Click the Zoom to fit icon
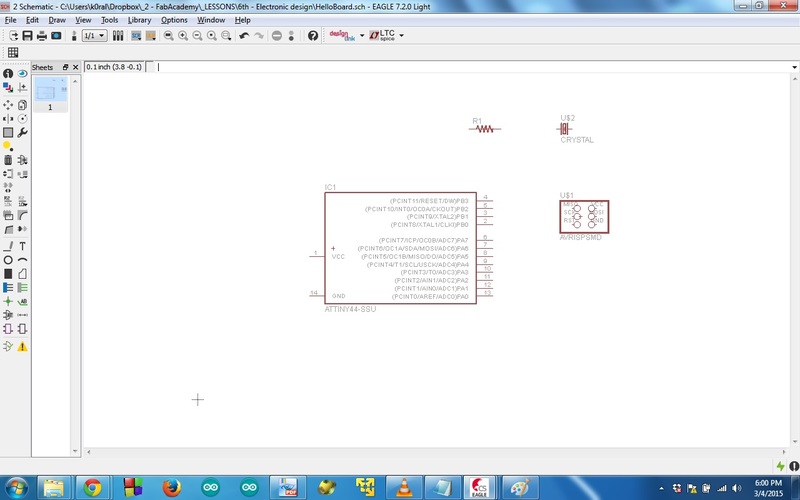 [x=168, y=36]
